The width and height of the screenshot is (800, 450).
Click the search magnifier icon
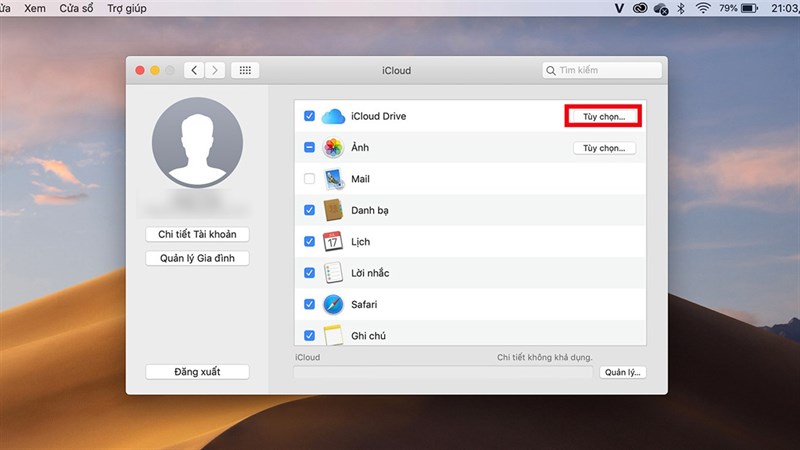click(551, 70)
